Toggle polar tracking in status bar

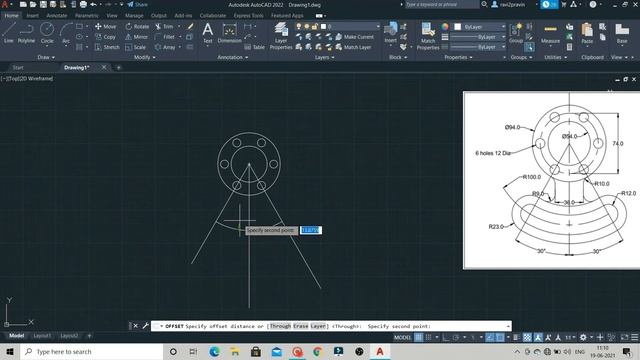pos(456,337)
